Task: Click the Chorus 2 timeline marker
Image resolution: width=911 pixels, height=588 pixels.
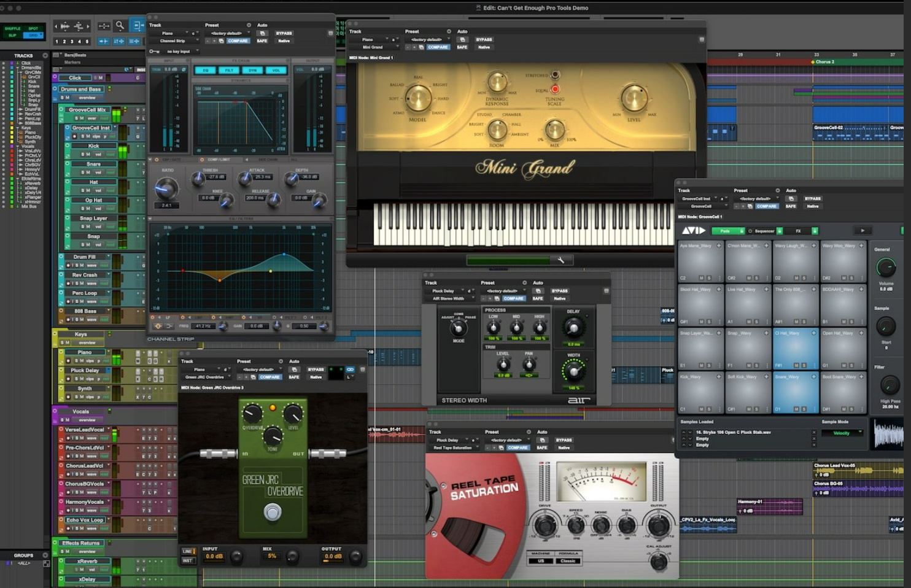Action: [x=823, y=62]
